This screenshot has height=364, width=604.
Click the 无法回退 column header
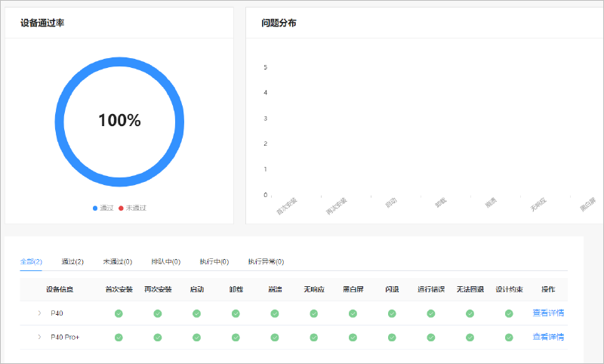click(x=470, y=289)
